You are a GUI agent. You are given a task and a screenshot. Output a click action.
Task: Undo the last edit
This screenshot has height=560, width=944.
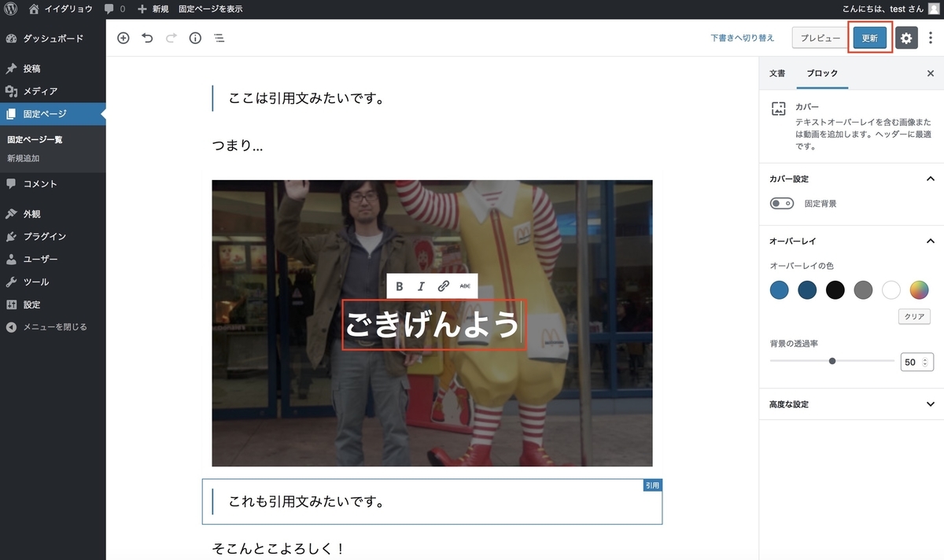pos(147,38)
